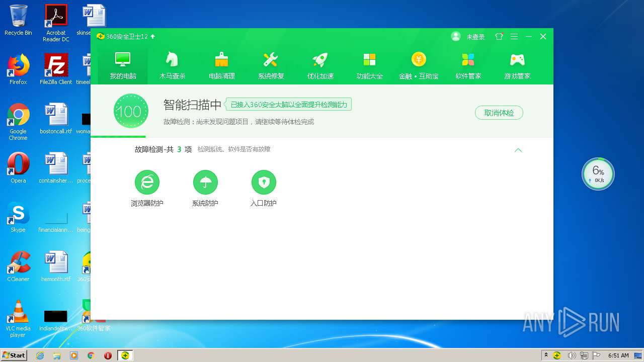Screen dimensions: 644x362
Task: Select Acrobat Reader DC desktop shortcut
Action: (x=56, y=23)
